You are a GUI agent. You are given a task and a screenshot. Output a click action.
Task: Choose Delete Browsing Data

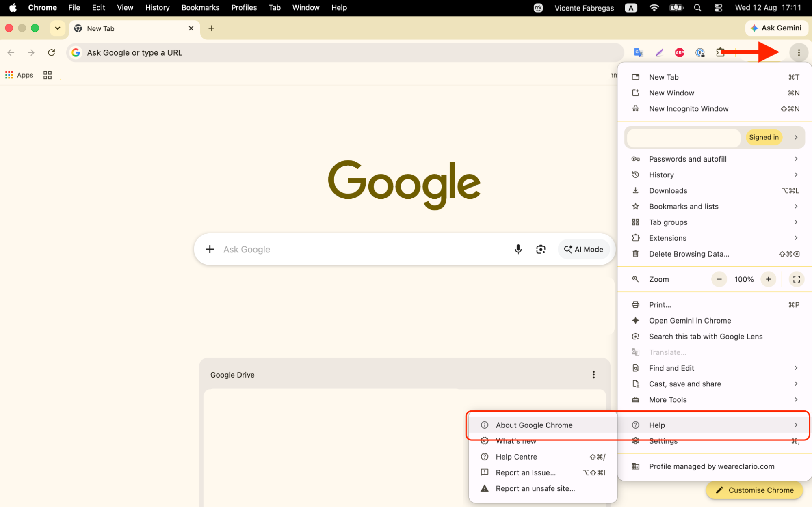point(714,254)
